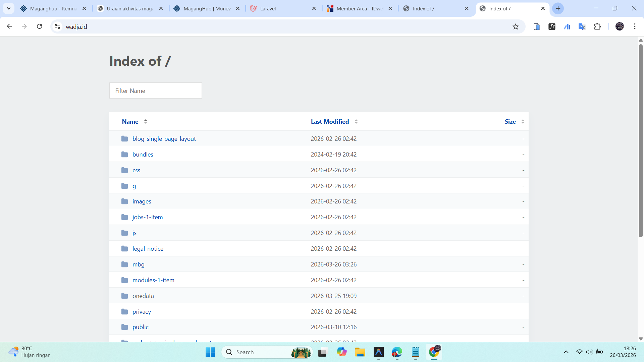The height and width of the screenshot is (362, 644).
Task: Open the profile avatar icon
Action: pyautogui.click(x=620, y=26)
